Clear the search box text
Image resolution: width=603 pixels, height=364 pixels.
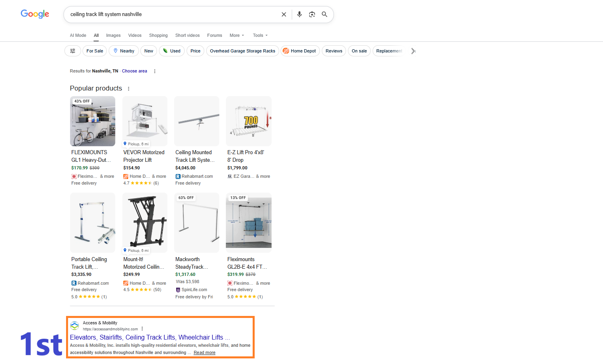tap(284, 14)
